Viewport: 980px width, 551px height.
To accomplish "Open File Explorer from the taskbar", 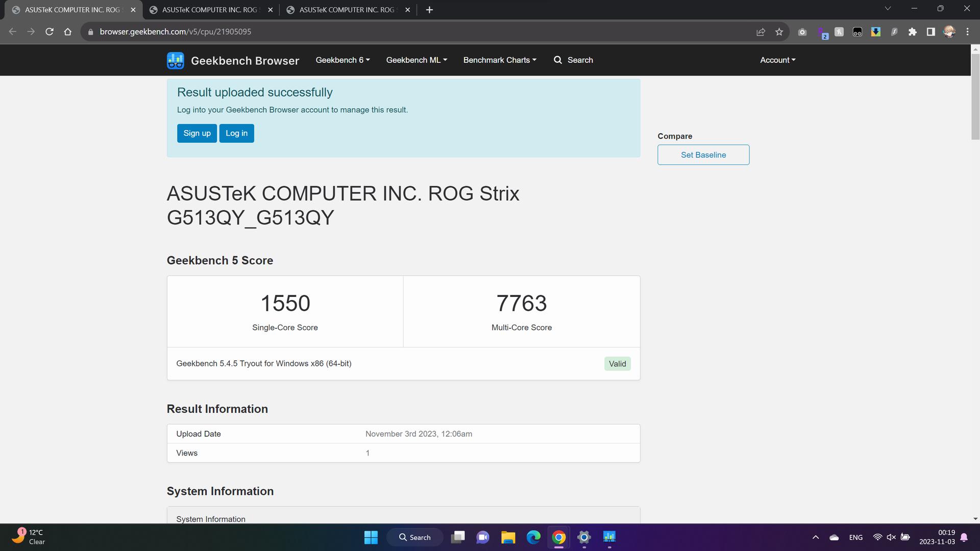I will 508,537.
